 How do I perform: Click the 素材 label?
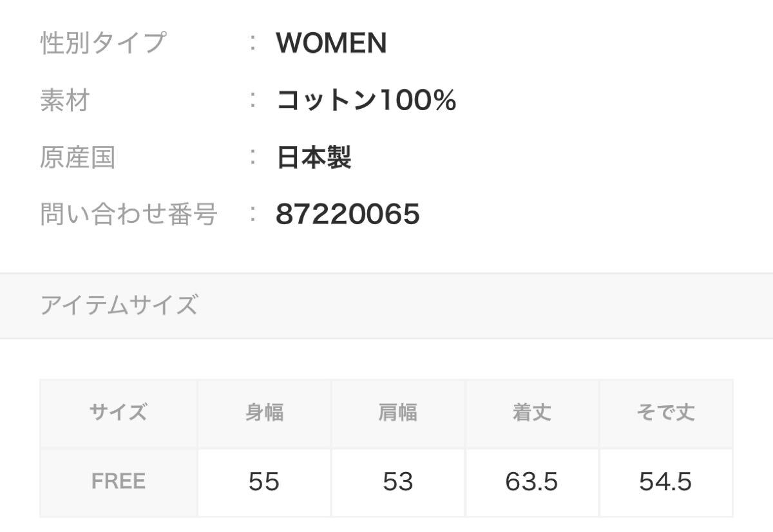pos(64,100)
